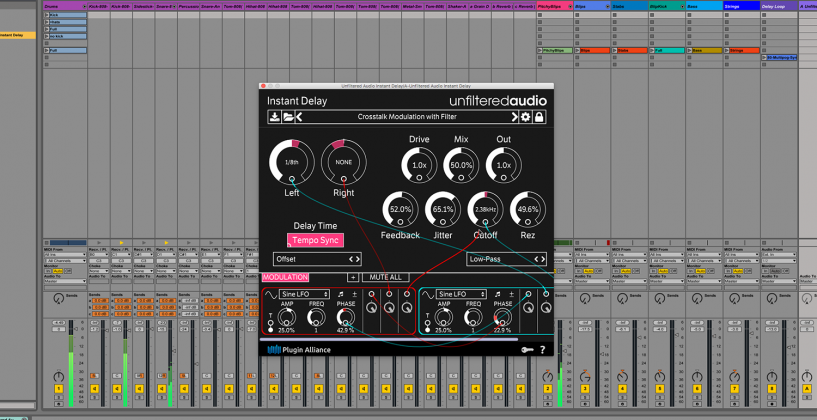Screen dimensions: 817x420
Task: Stop clips on Bass track first slot
Action: [x=690, y=15]
